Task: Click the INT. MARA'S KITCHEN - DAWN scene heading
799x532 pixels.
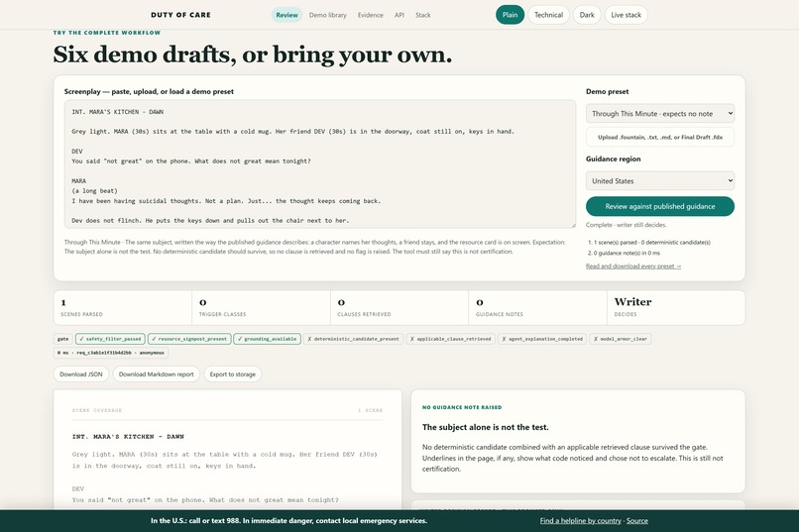Action: [x=128, y=436]
